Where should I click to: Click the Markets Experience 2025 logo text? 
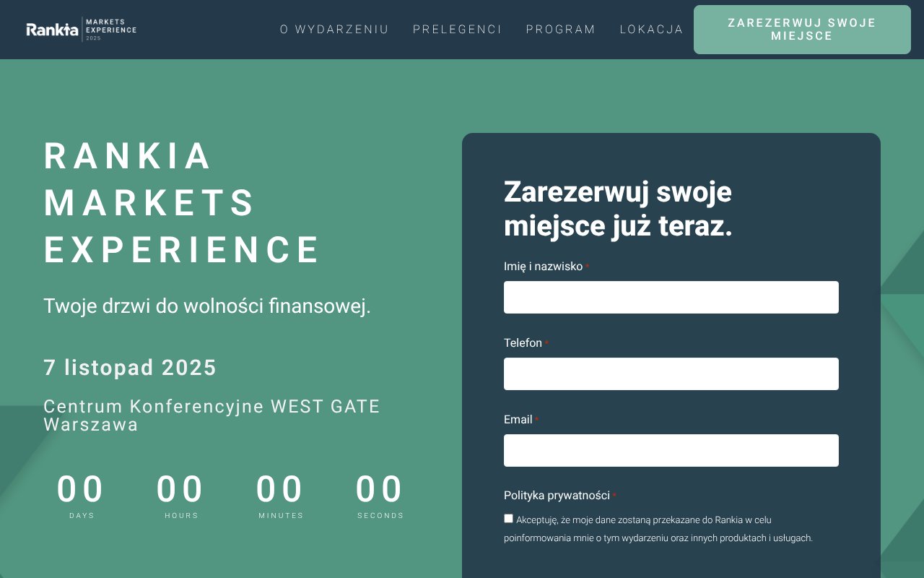[110, 27]
